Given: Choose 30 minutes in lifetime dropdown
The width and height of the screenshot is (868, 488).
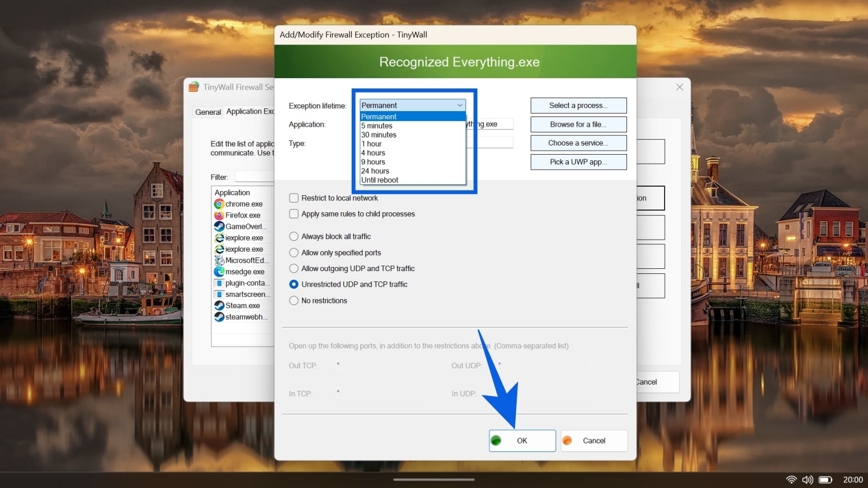Looking at the screenshot, I should pyautogui.click(x=413, y=135).
